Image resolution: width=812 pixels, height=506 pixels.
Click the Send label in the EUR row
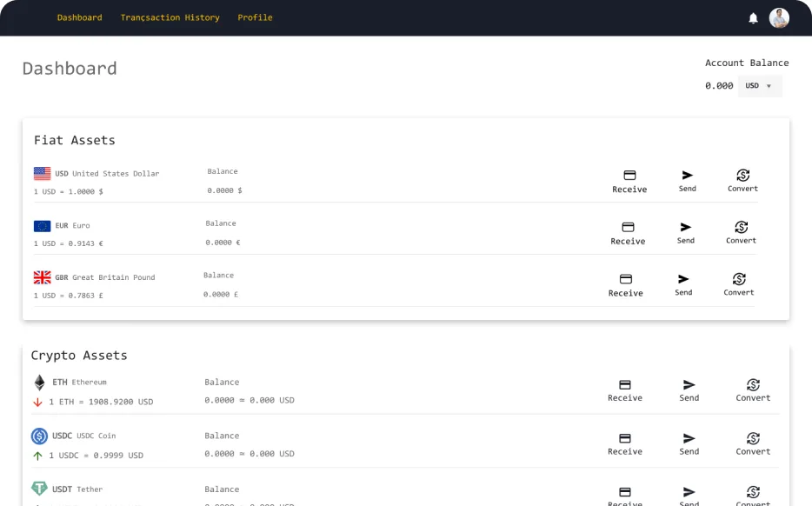(x=686, y=240)
